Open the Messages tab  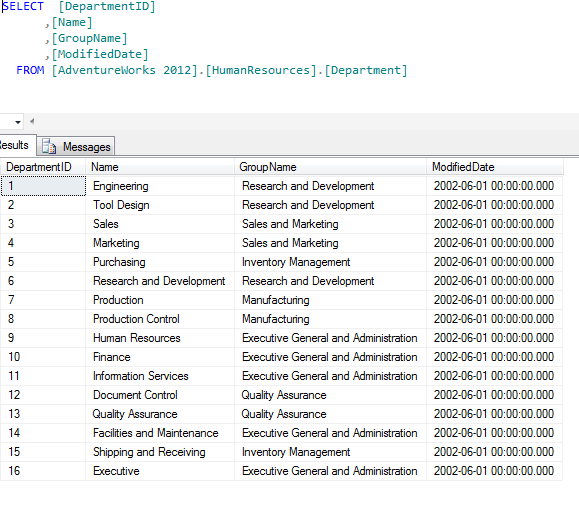click(76, 146)
